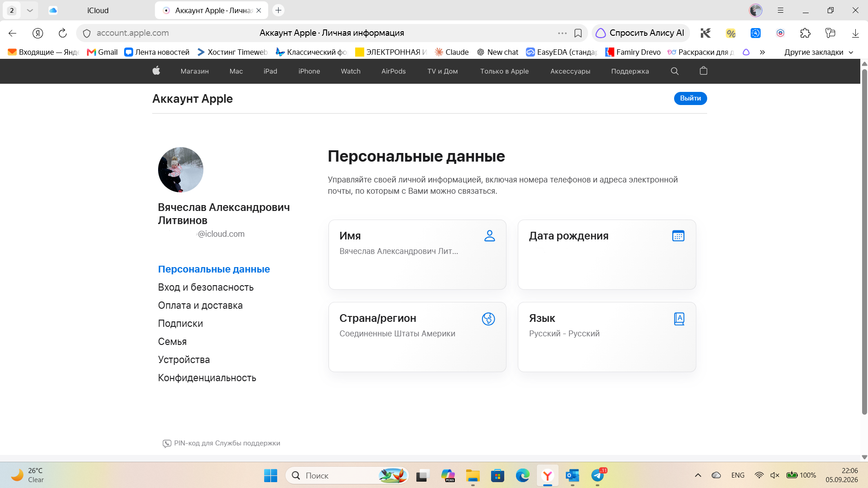This screenshot has height=488, width=868.
Task: Expand Другие закладки bookmarks folder
Action: 818,52
